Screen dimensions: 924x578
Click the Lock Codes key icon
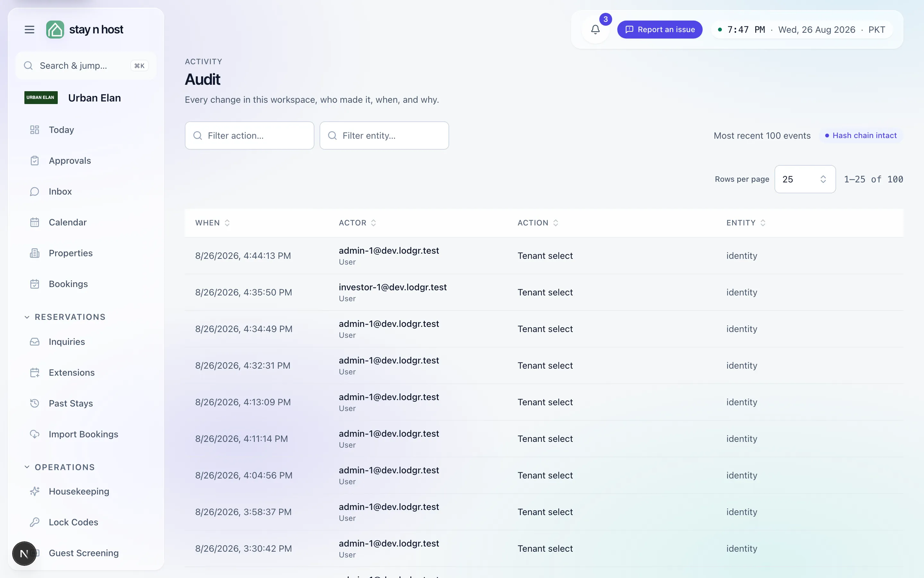point(35,522)
